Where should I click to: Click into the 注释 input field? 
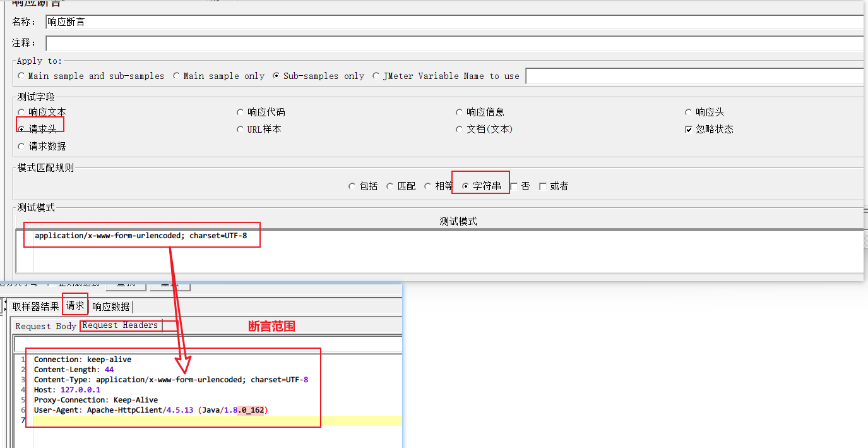(455, 44)
